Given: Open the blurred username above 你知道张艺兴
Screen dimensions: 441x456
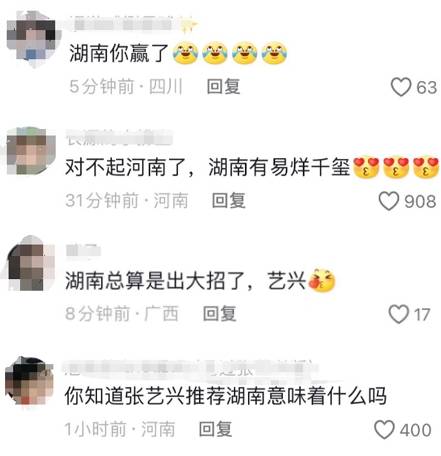Looking at the screenshot, I should 190,369.
